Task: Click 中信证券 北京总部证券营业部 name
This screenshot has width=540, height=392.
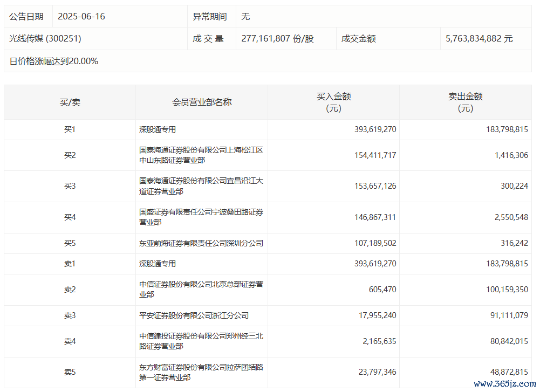Action: (201, 290)
